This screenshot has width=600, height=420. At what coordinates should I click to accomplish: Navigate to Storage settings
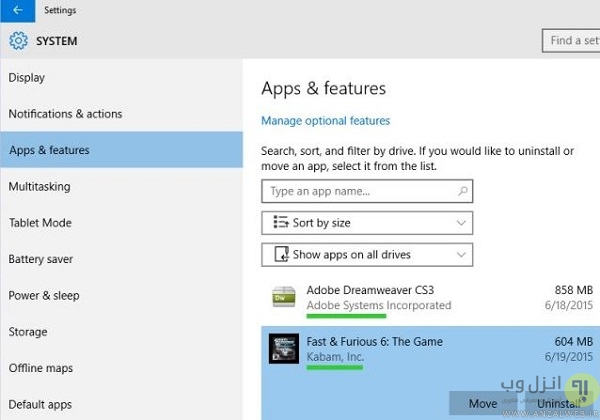[x=28, y=332]
